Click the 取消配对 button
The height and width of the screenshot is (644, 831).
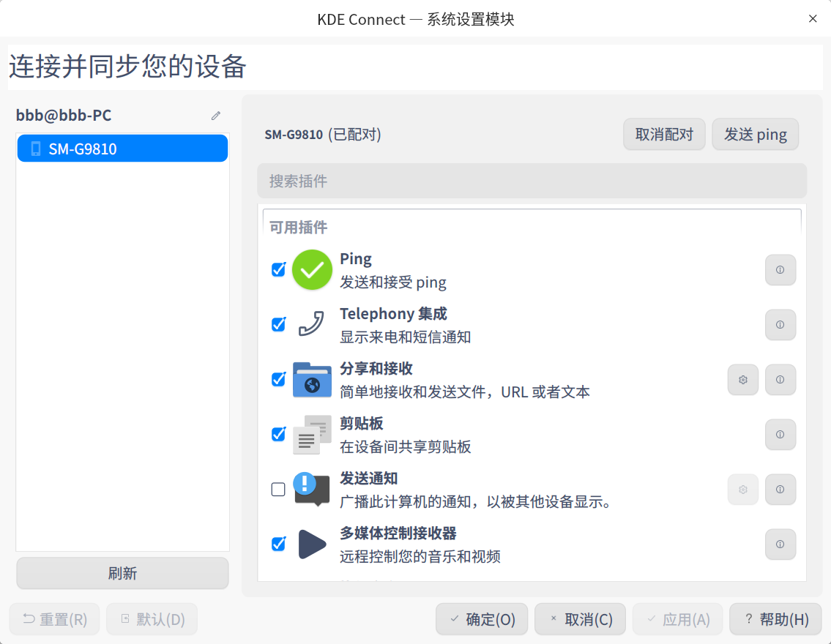tap(664, 135)
